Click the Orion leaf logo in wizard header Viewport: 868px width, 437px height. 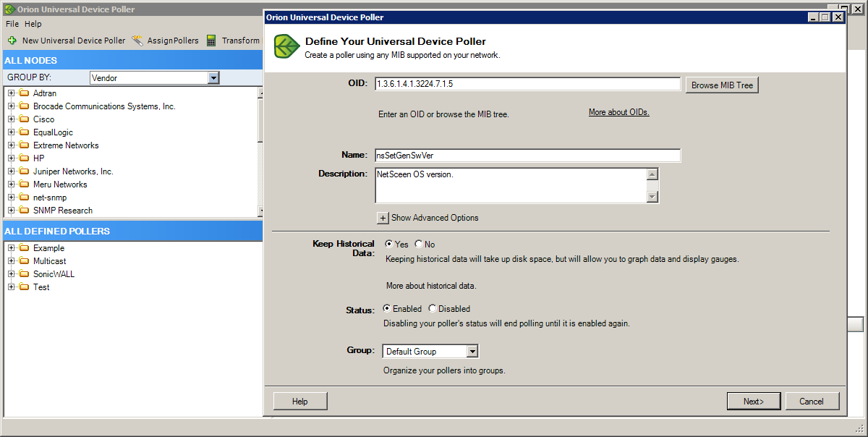pyautogui.click(x=287, y=46)
